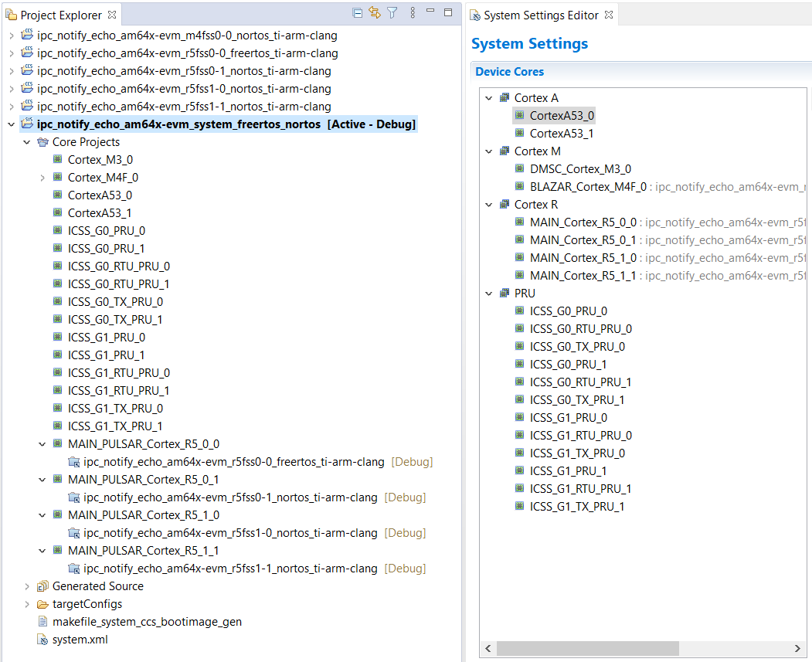
Task: Open the filter icon in Project Explorer
Action: click(x=392, y=13)
